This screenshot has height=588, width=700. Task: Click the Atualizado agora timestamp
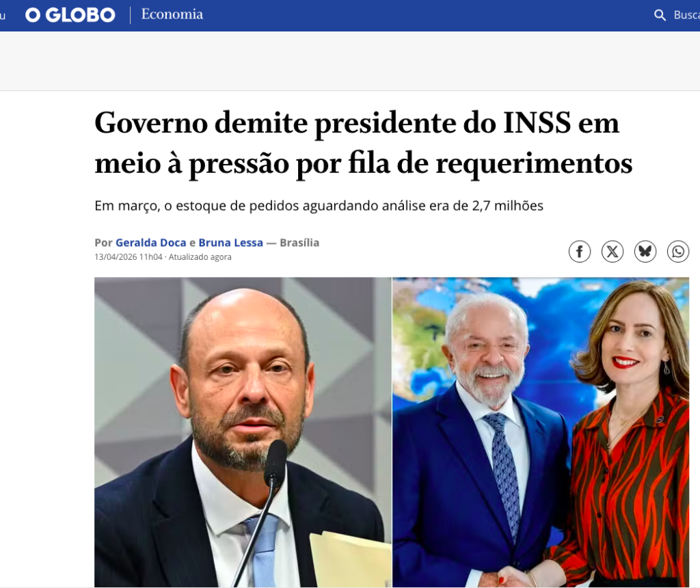coord(200,257)
